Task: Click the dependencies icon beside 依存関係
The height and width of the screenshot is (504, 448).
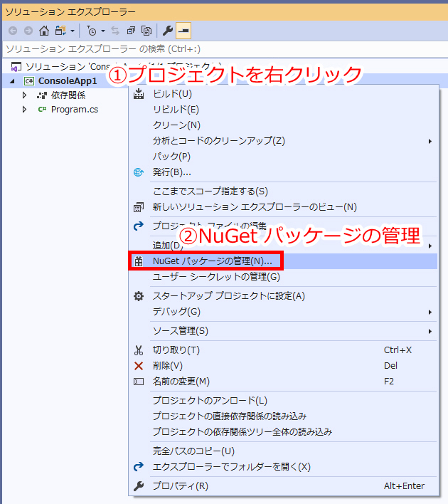Action: pos(42,95)
